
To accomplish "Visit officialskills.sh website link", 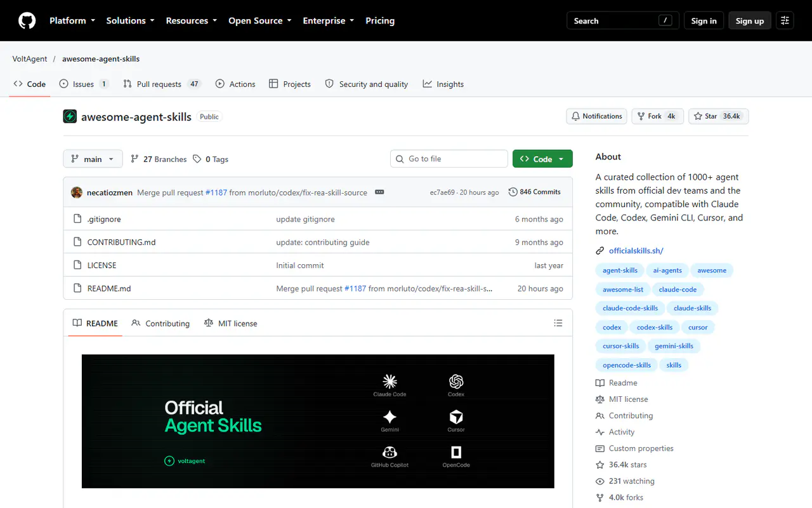I will click(636, 251).
